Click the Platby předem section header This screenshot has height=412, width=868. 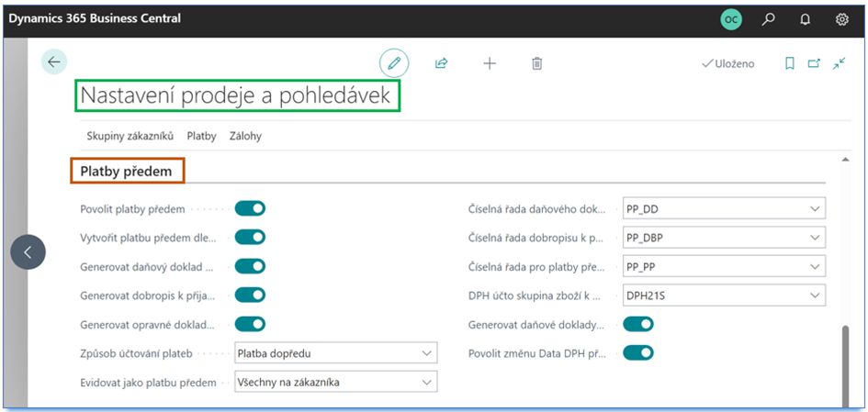[128, 171]
